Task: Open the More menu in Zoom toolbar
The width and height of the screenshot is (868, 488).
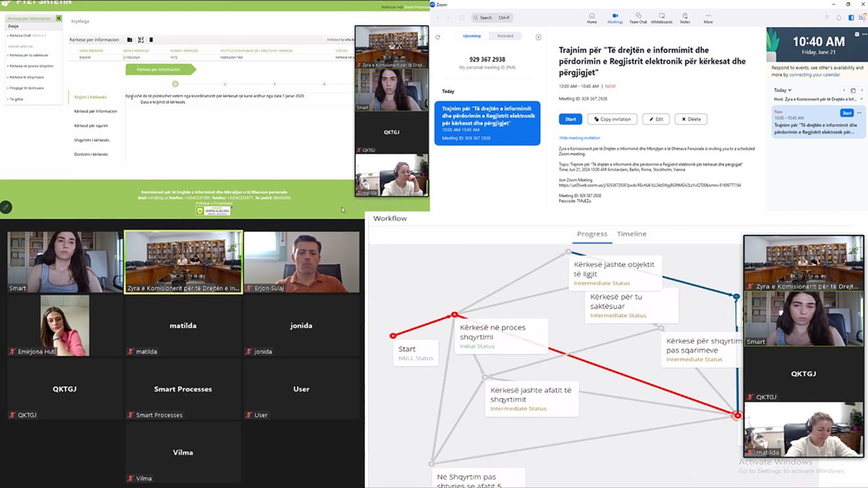Action: pos(708,18)
